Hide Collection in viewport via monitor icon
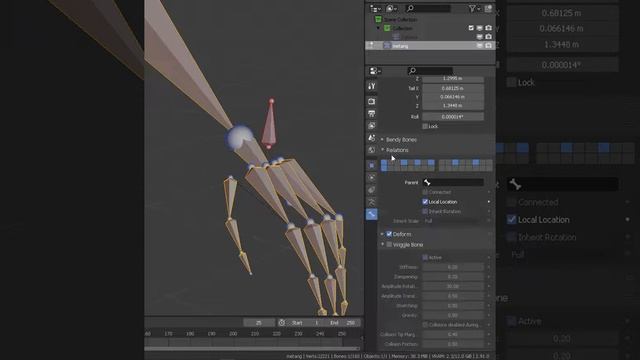 [480, 28]
